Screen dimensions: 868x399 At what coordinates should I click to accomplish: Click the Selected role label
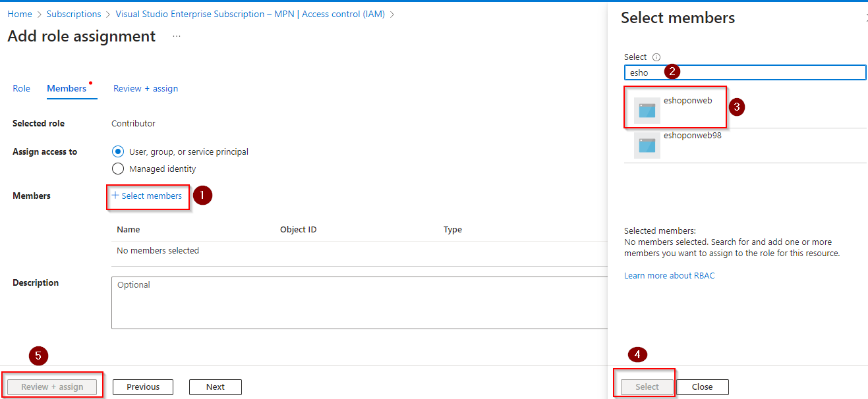[x=39, y=123]
